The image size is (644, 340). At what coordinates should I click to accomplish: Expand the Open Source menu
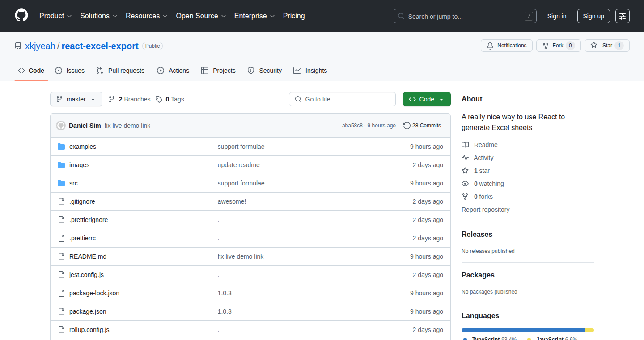pos(201,16)
